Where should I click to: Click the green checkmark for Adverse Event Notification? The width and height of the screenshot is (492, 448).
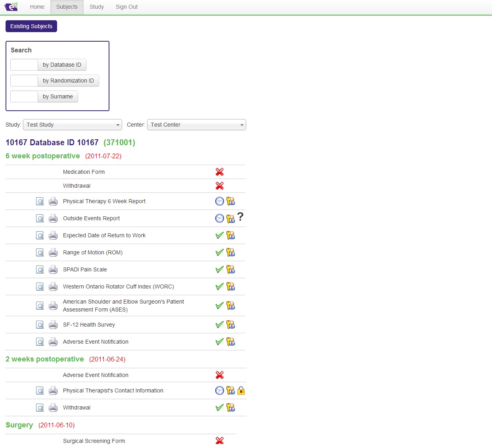[x=219, y=342]
